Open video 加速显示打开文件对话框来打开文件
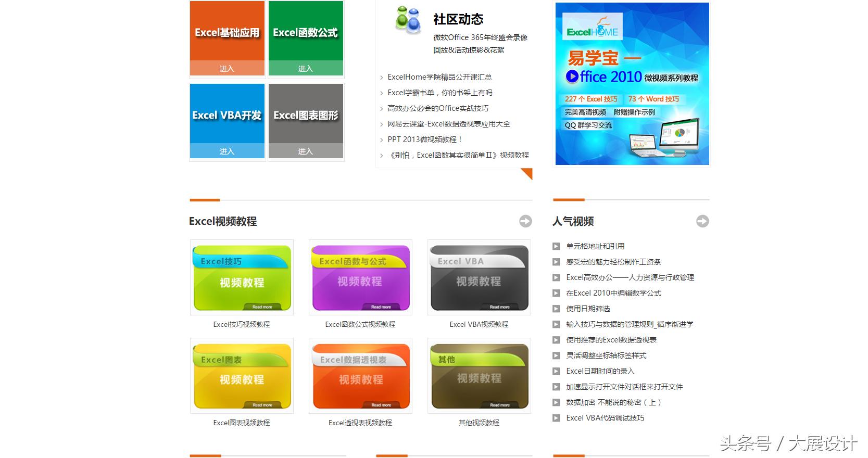Image resolution: width=868 pixels, height=458 pixels. pos(624,387)
